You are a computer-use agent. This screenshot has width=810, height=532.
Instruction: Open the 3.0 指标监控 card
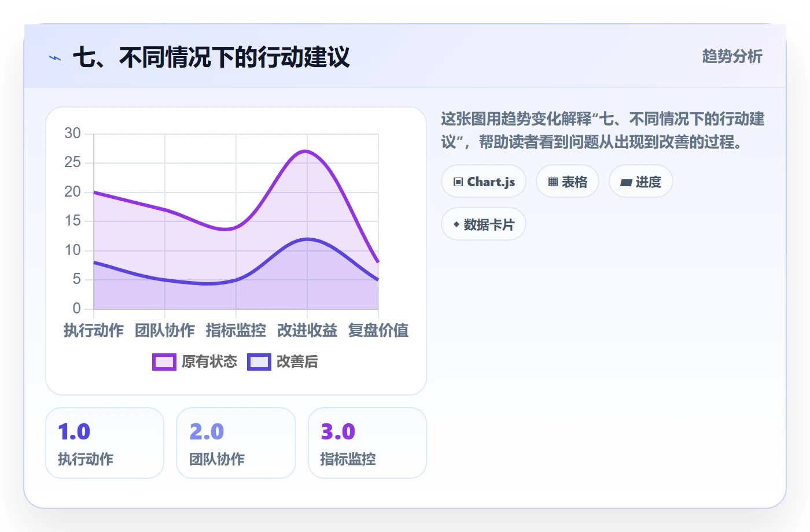click(x=367, y=443)
